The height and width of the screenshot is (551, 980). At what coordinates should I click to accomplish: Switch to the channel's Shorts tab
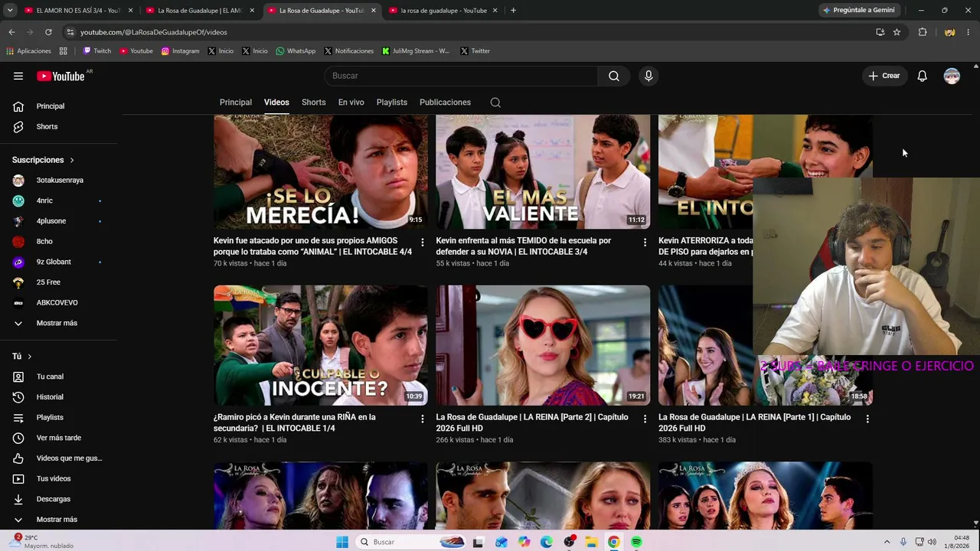314,103
